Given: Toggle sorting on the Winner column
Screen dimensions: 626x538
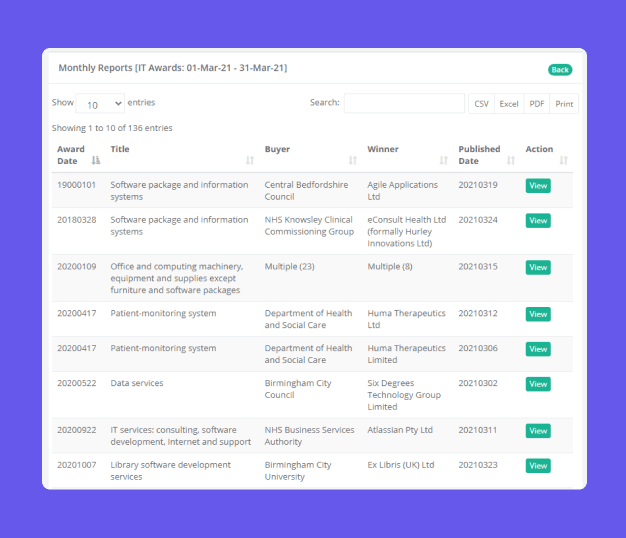Looking at the screenshot, I should (x=443, y=160).
